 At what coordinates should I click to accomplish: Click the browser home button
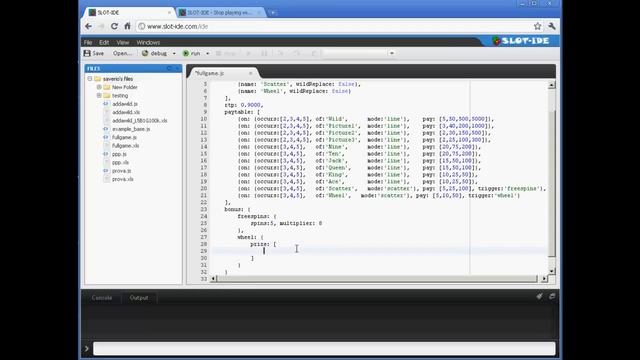(x=127, y=26)
